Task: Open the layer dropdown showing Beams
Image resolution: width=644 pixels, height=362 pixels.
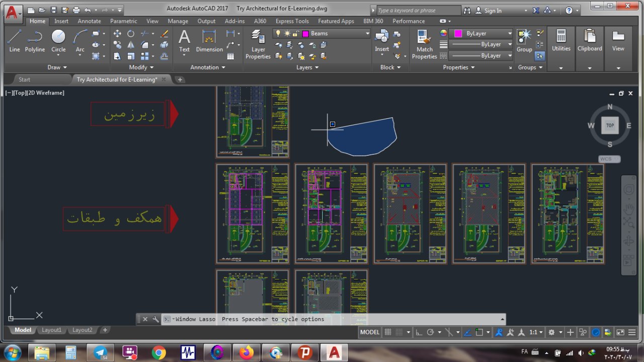Action: [321, 34]
